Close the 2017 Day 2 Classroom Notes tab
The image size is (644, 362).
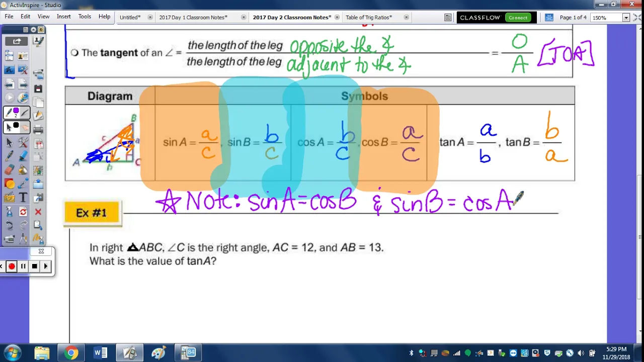(337, 17)
